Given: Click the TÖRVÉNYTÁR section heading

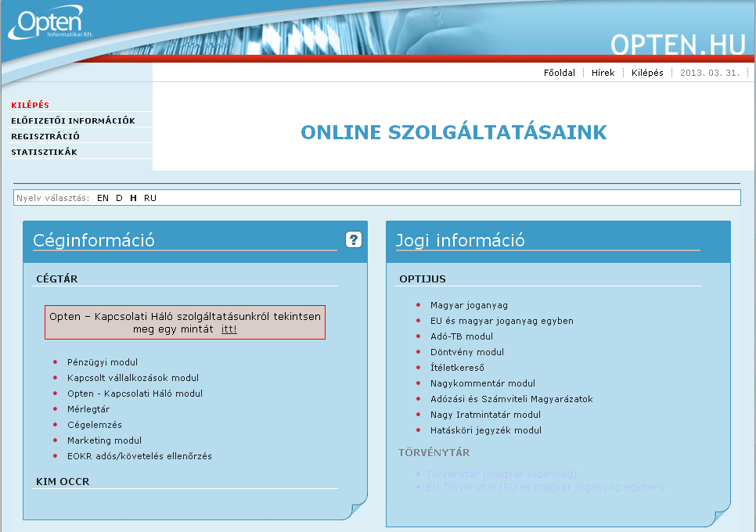Looking at the screenshot, I should [434, 452].
